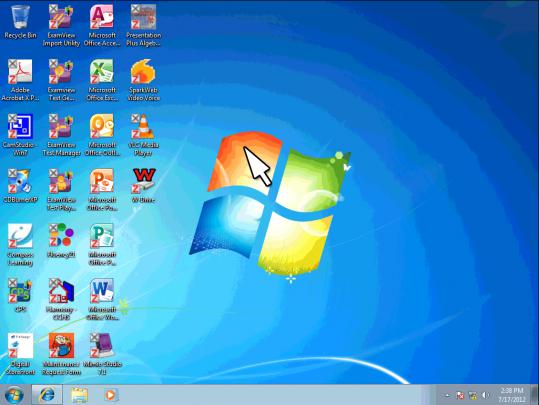The image size is (539, 405).
Task: Select the Presentation Plus Algebra shortcut
Action: pos(143,25)
